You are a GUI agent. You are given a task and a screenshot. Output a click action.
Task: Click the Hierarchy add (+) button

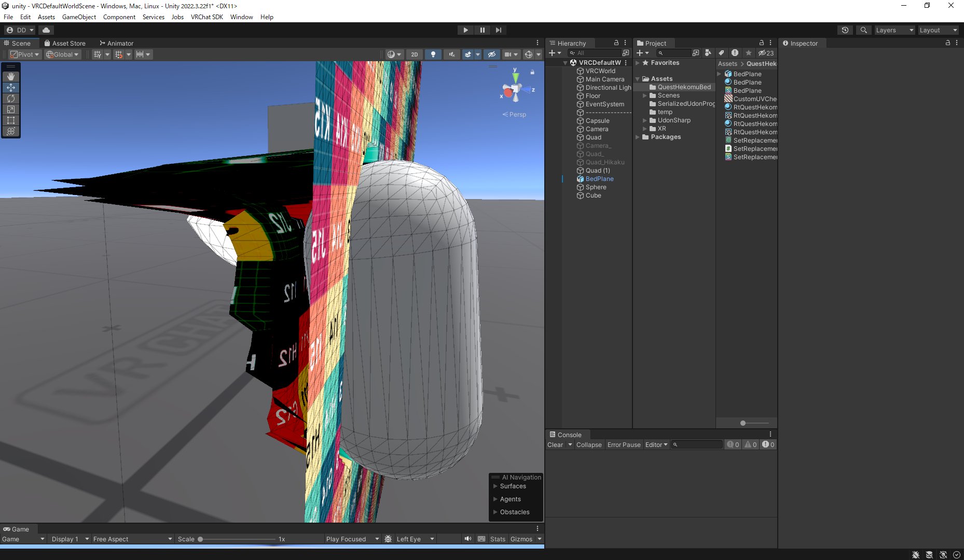552,53
